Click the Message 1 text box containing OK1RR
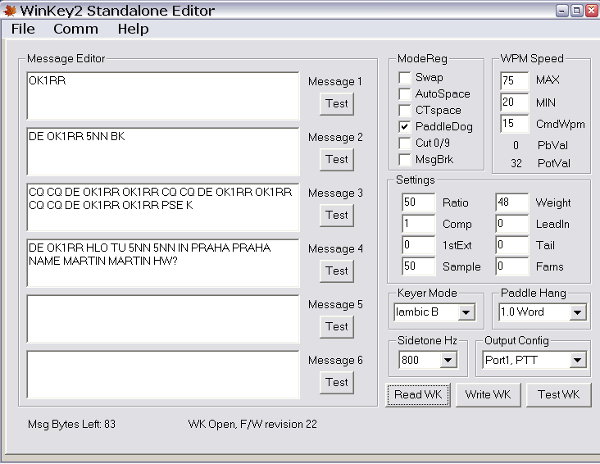Image resolution: width=600 pixels, height=464 pixels. (x=163, y=96)
